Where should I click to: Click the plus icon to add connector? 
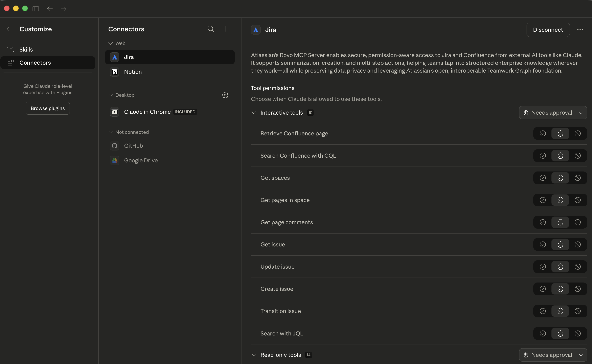point(225,29)
